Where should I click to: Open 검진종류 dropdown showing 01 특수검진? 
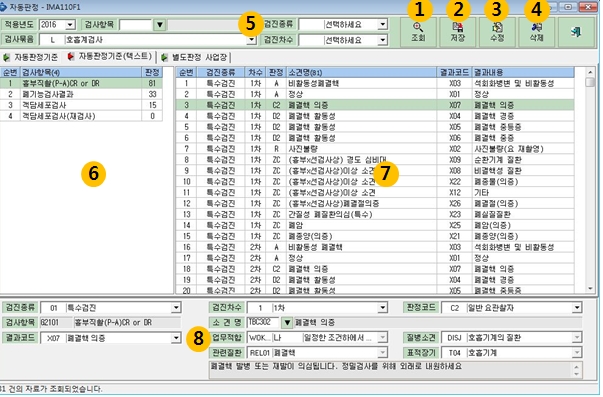(x=176, y=308)
